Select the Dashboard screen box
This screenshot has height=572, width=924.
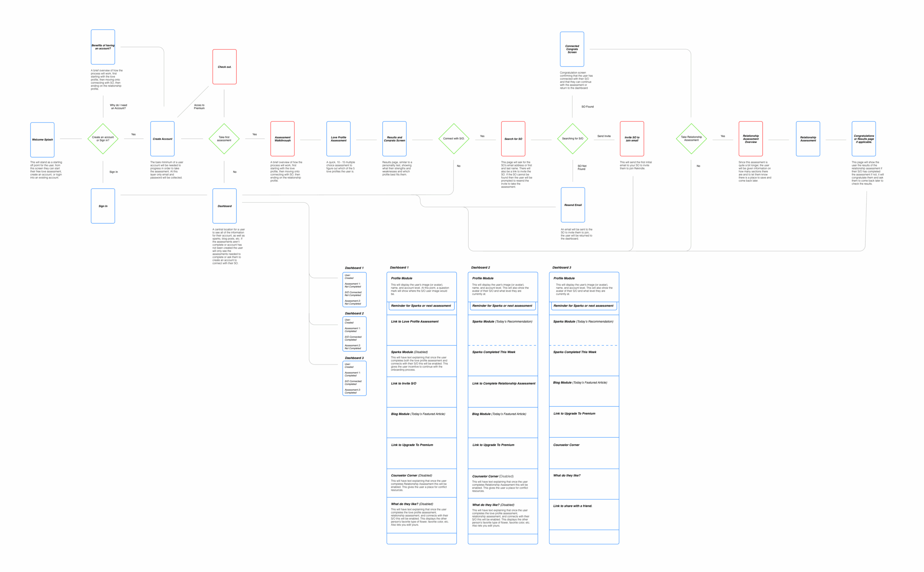point(224,206)
